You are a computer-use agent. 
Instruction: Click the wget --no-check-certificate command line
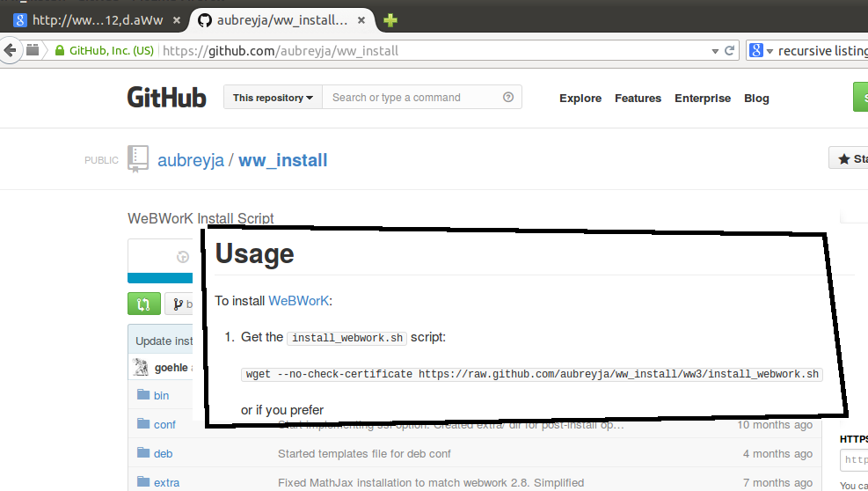pos(532,374)
